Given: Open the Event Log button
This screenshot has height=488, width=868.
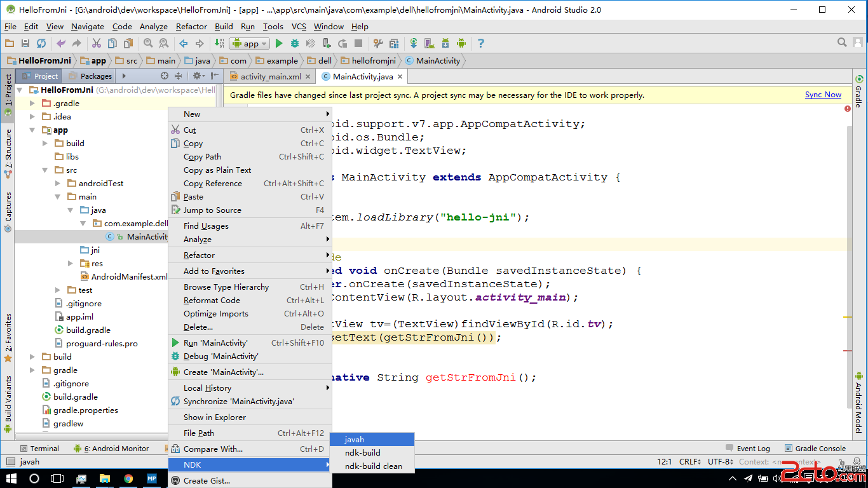Looking at the screenshot, I should tap(747, 448).
